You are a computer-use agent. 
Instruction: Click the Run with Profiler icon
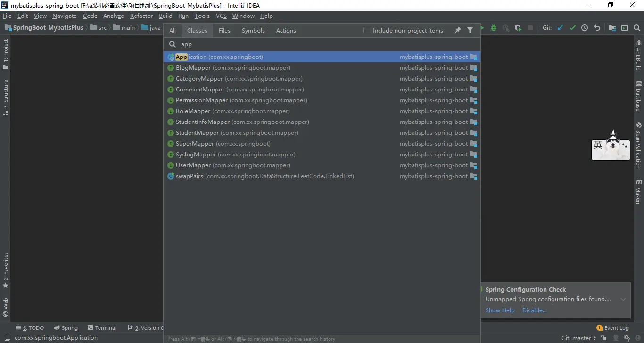point(506,28)
